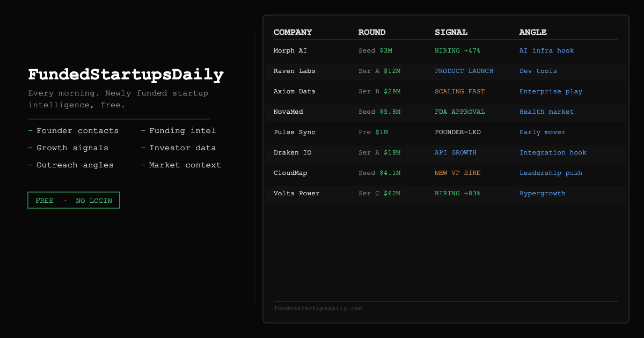Click the Raven Labs company name
Image resolution: width=644 pixels, height=338 pixels.
tap(295, 71)
